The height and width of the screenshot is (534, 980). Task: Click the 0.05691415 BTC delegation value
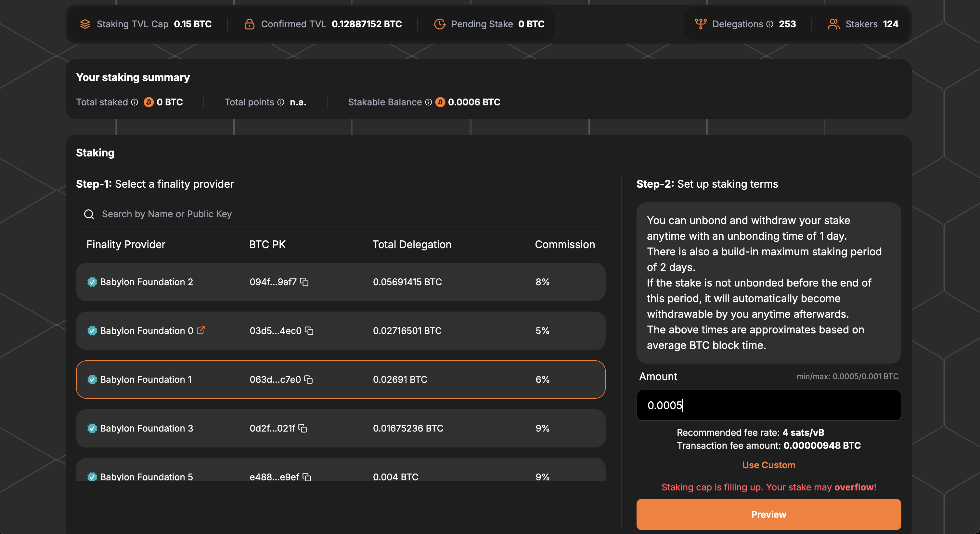point(407,282)
